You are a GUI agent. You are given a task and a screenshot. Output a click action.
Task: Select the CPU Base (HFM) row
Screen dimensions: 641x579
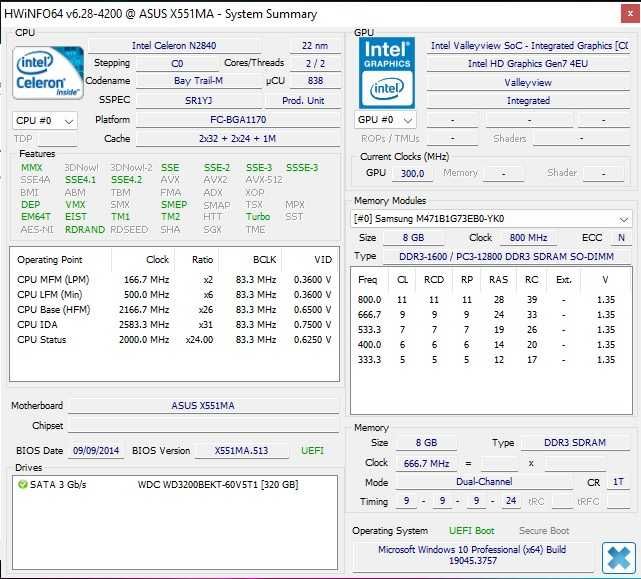click(174, 310)
